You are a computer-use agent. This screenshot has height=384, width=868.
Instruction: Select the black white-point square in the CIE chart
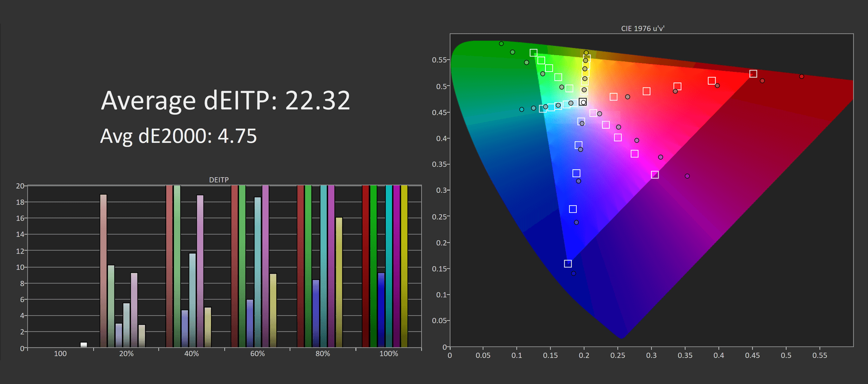583,102
